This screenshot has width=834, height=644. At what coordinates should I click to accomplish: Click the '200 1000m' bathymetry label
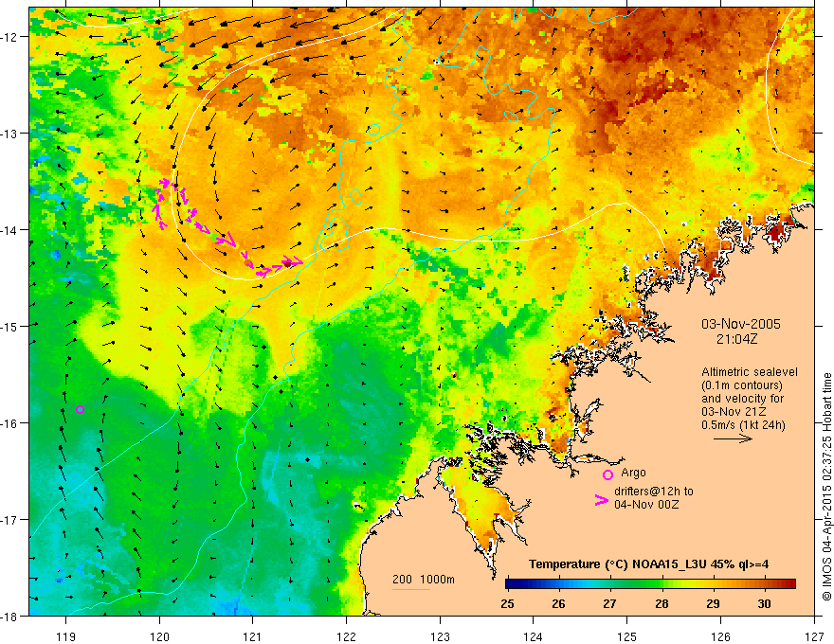pos(424,580)
